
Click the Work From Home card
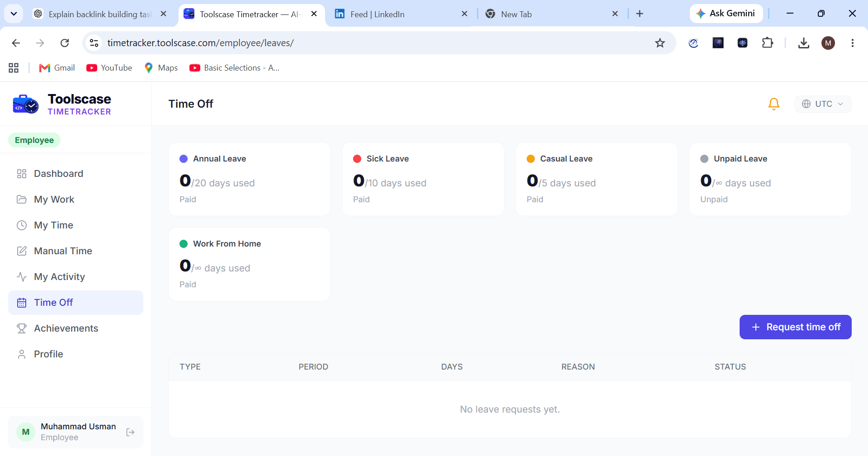[x=250, y=264]
